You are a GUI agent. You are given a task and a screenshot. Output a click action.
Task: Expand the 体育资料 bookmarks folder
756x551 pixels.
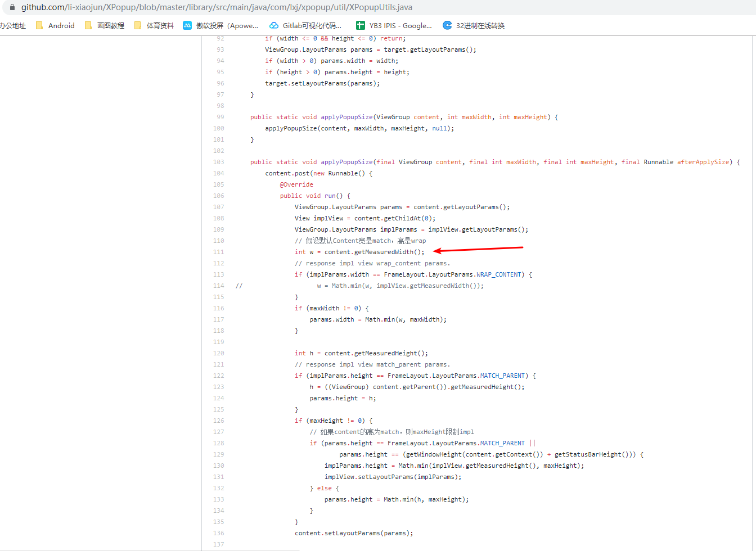click(159, 25)
